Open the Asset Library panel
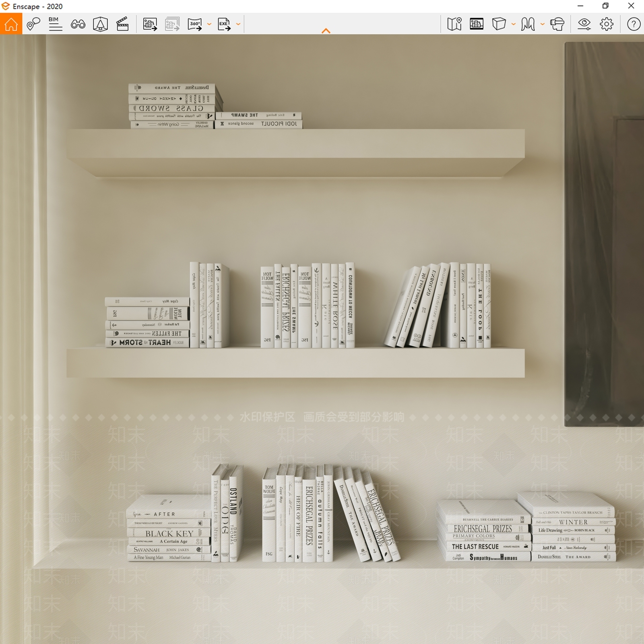644x644 pixels. (477, 24)
